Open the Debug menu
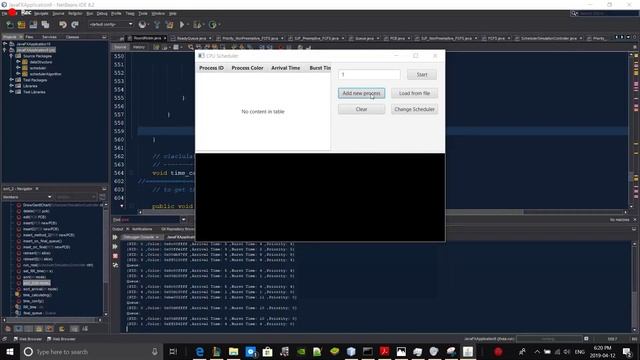This screenshot has height=360, width=640. point(102,13)
